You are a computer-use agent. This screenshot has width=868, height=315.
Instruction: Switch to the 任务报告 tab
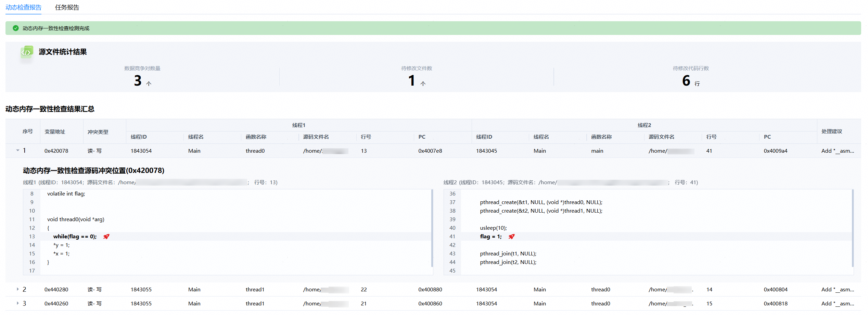click(67, 8)
